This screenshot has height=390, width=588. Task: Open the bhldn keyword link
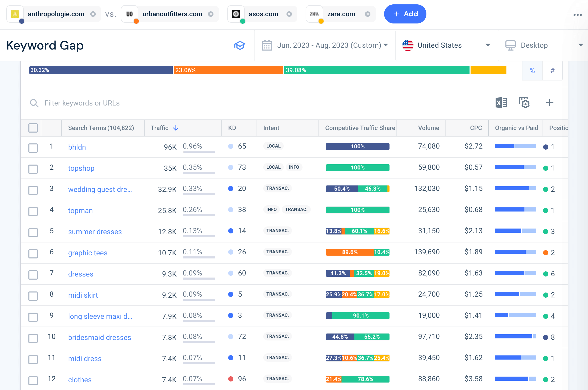pos(77,147)
